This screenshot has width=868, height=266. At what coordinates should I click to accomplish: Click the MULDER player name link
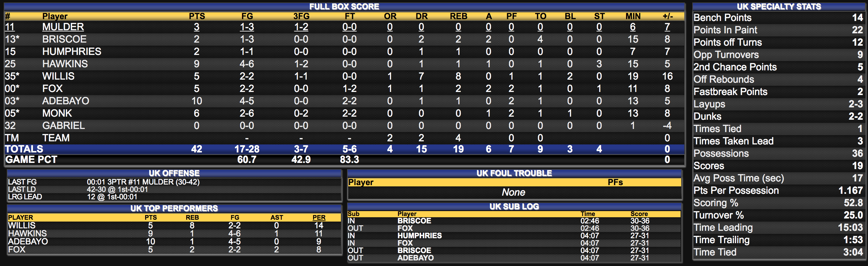[x=63, y=27]
